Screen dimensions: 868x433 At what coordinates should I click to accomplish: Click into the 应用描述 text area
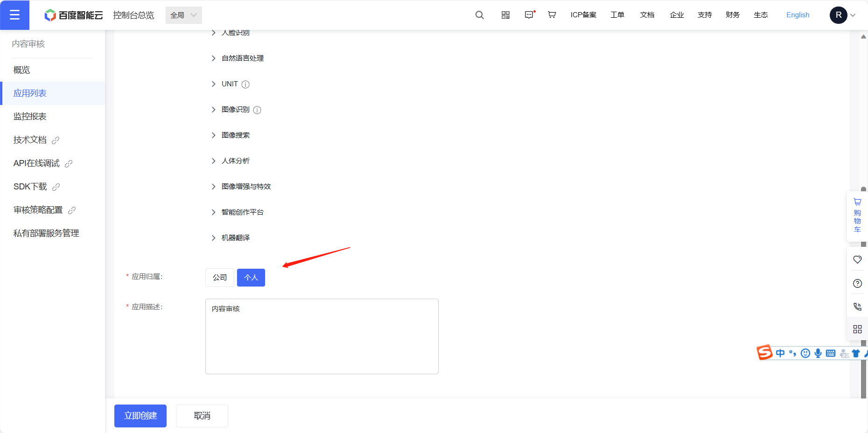(322, 336)
